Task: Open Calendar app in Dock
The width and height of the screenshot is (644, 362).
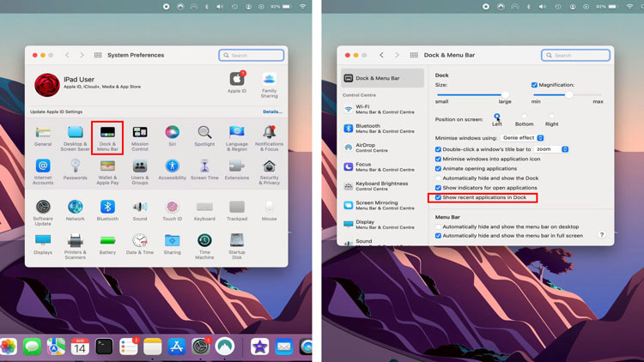Action: tap(80, 347)
